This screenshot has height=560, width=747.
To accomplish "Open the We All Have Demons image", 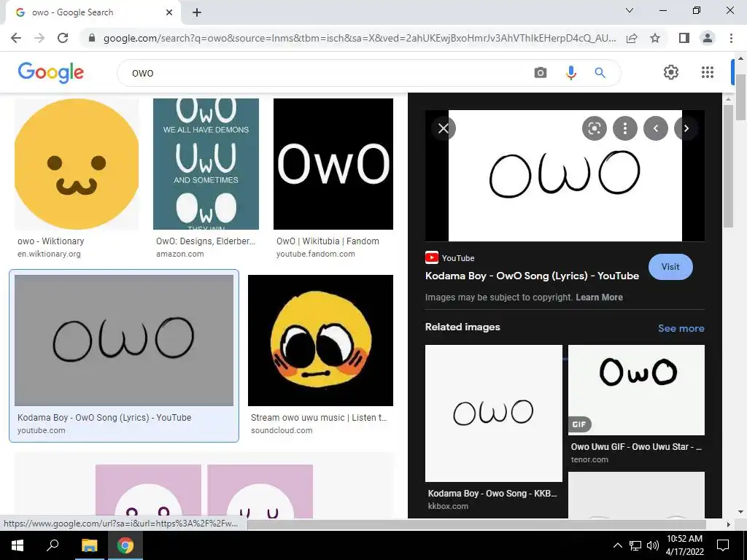I will (206, 164).
